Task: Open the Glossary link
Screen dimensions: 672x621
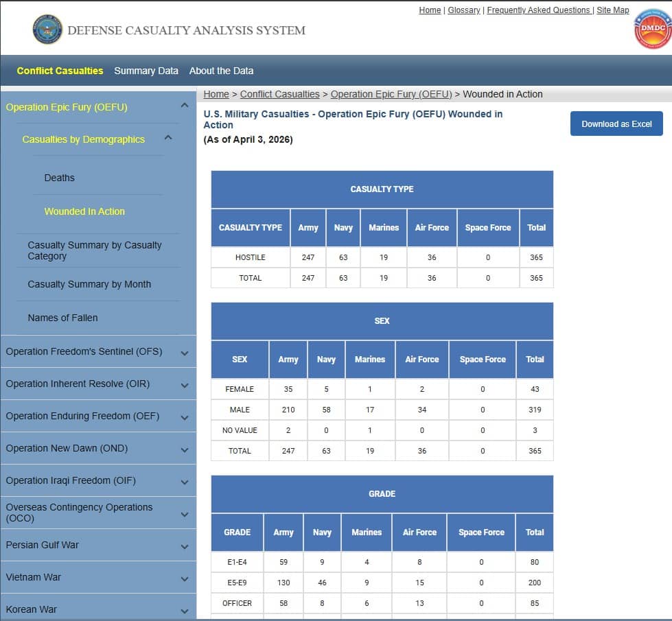Action: point(463,10)
